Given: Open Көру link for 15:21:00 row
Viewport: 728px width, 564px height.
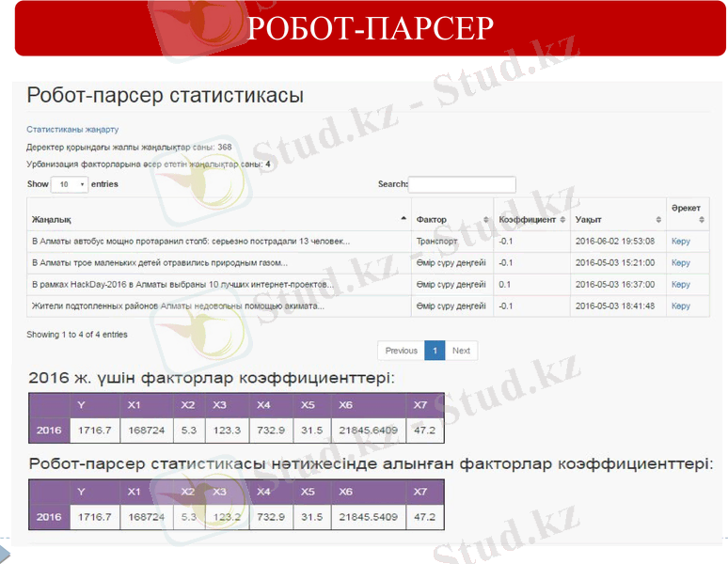Looking at the screenshot, I should [x=681, y=262].
